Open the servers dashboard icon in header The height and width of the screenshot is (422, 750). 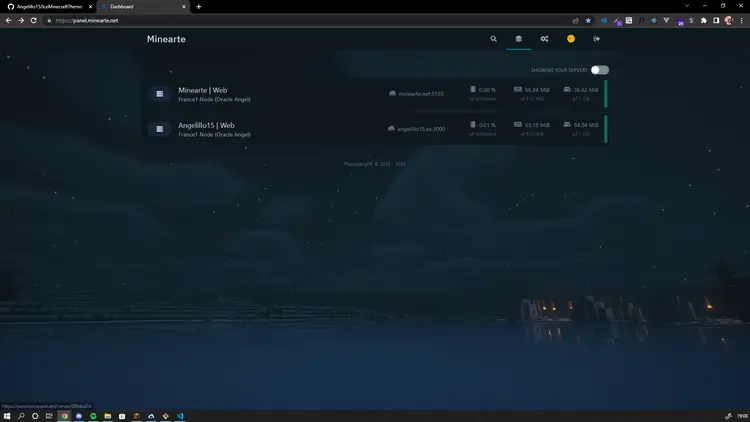pyautogui.click(x=518, y=39)
